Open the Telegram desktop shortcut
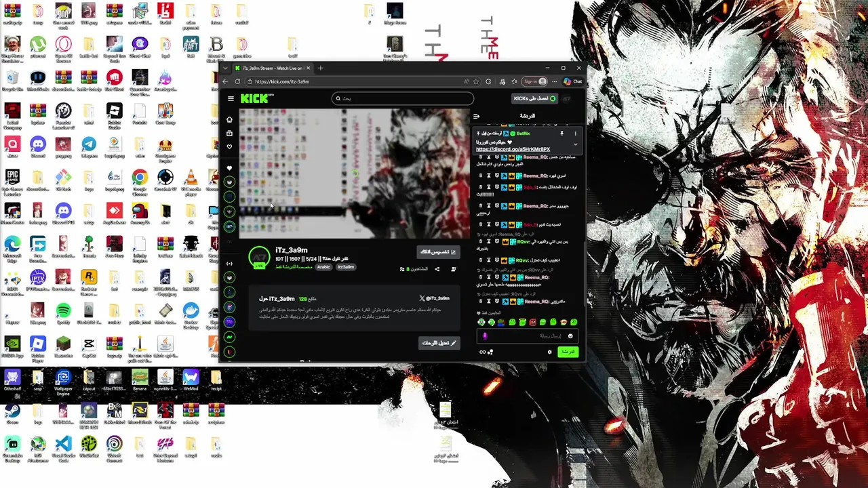This screenshot has width=868, height=488. (x=89, y=145)
